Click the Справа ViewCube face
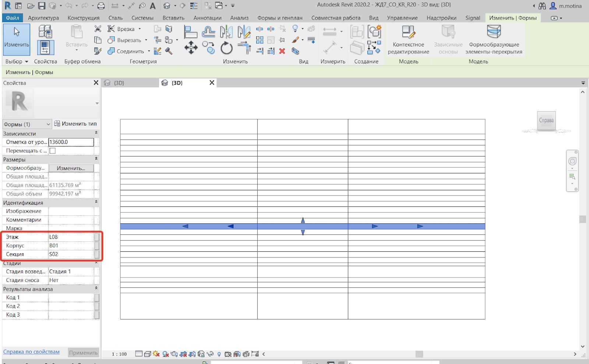 (546, 120)
